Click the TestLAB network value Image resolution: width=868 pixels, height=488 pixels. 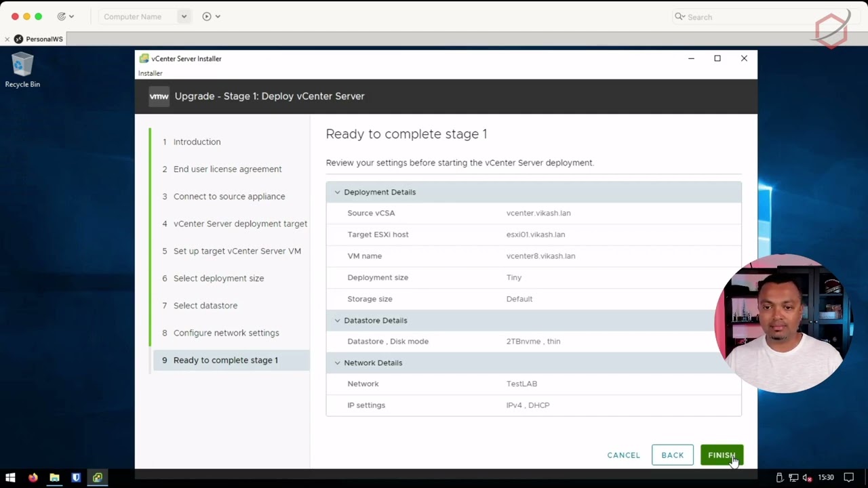tap(521, 384)
